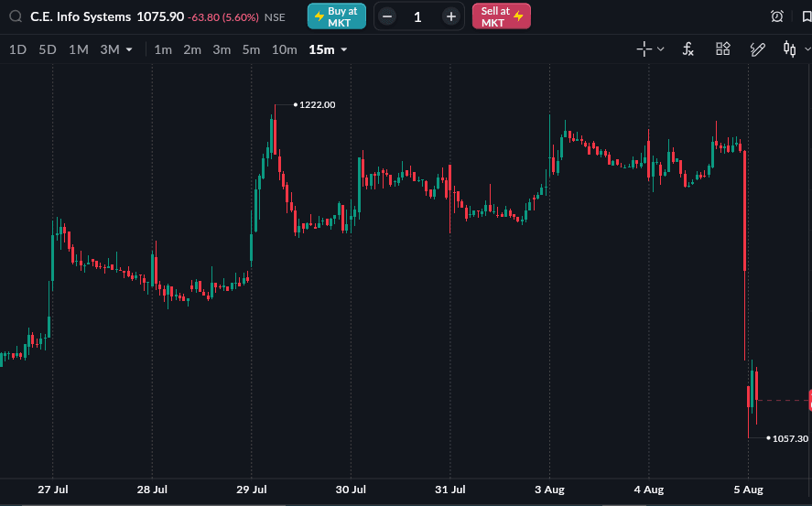
Task: Switch to 2m interval
Action: coord(192,49)
